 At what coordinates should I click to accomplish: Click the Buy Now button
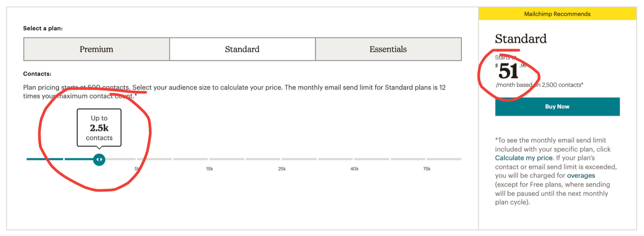coord(557,106)
